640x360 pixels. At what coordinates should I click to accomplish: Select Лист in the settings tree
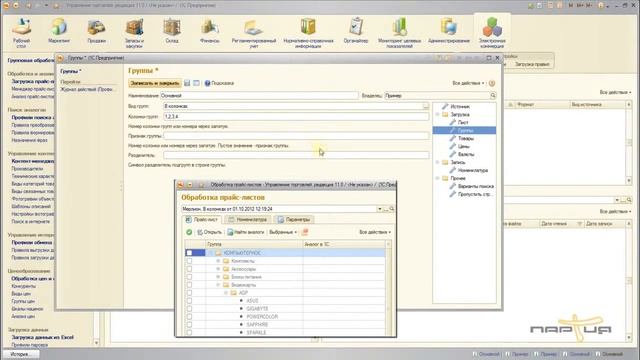[463, 122]
